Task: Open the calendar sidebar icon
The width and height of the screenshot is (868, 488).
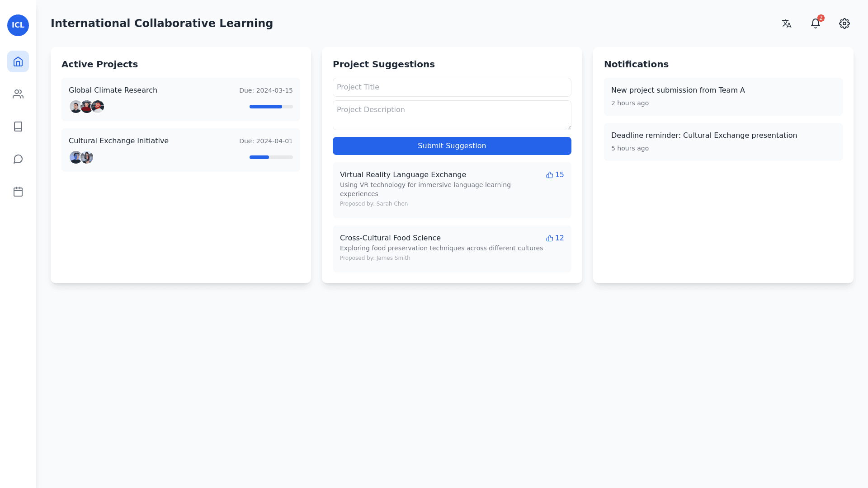Action: pos(18,192)
